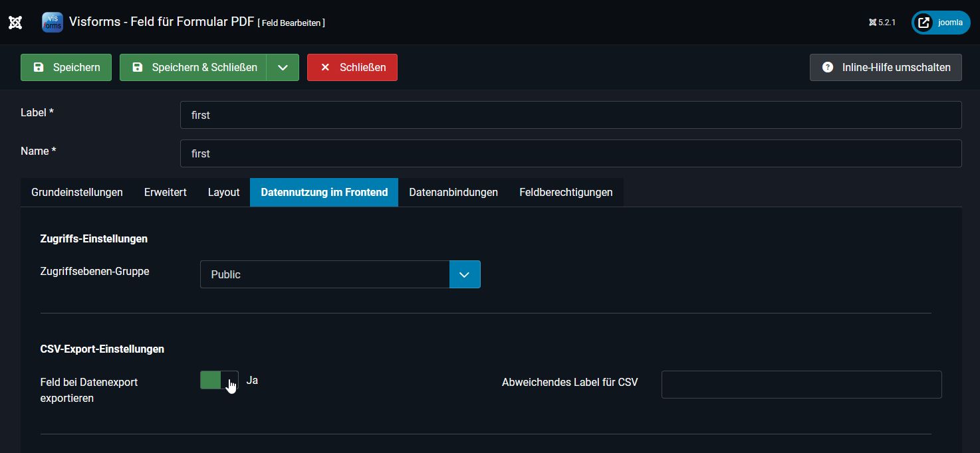This screenshot has height=453, width=980.
Task: Toggle Feld bei Datenexport exportieren switch
Action: (x=219, y=381)
